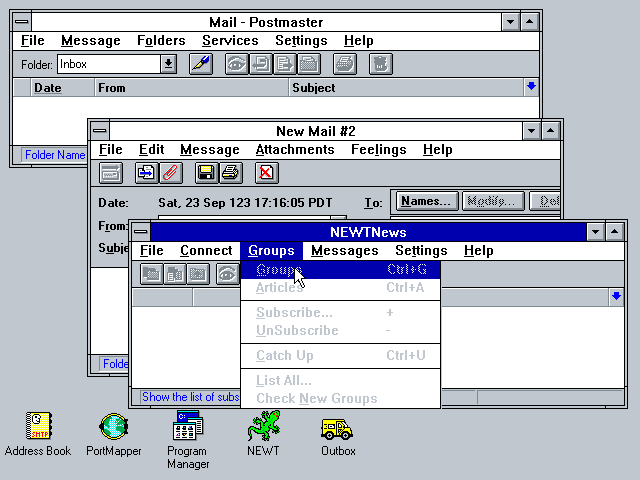Click the reply icon in Mail toolbar

click(x=261, y=64)
